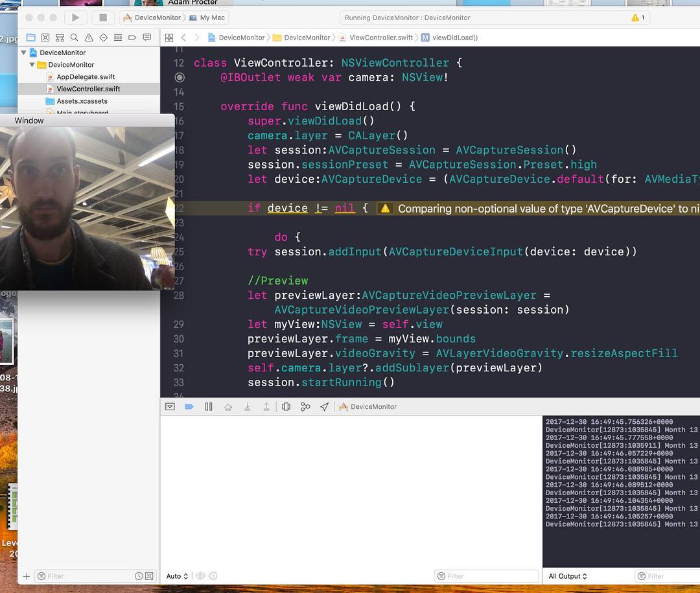The height and width of the screenshot is (593, 700).
Task: Click the Debug View Hierarchy icon
Action: tap(286, 407)
